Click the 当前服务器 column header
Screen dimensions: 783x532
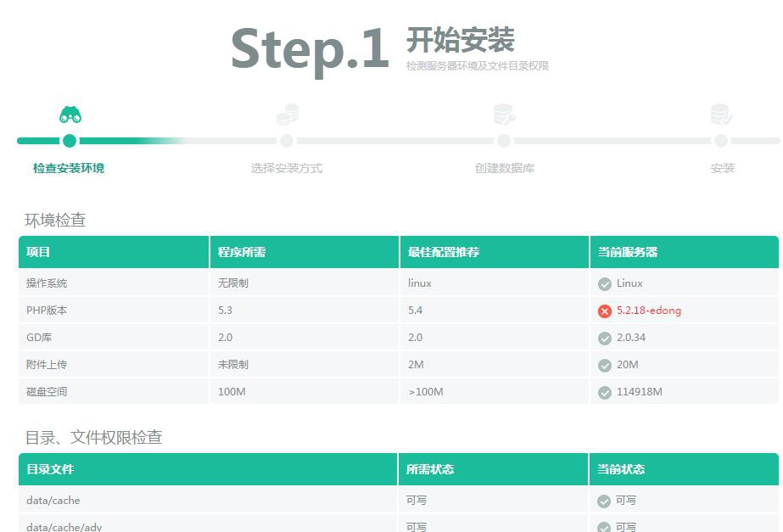pyautogui.click(x=684, y=252)
